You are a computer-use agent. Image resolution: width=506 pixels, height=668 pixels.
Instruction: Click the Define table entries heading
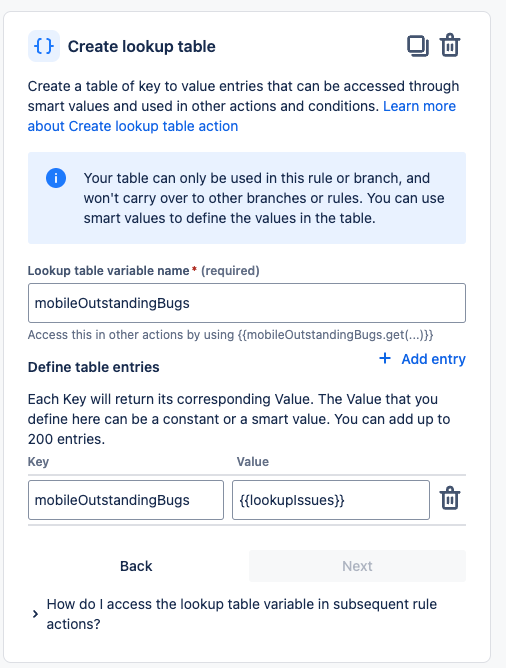[x=93, y=367]
